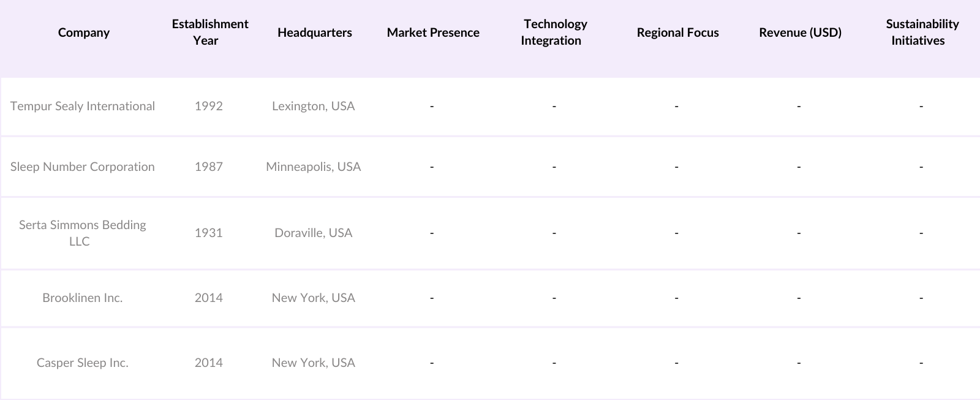Click the Doraville, USA headquarters cell
This screenshot has width=980, height=400.
point(313,233)
